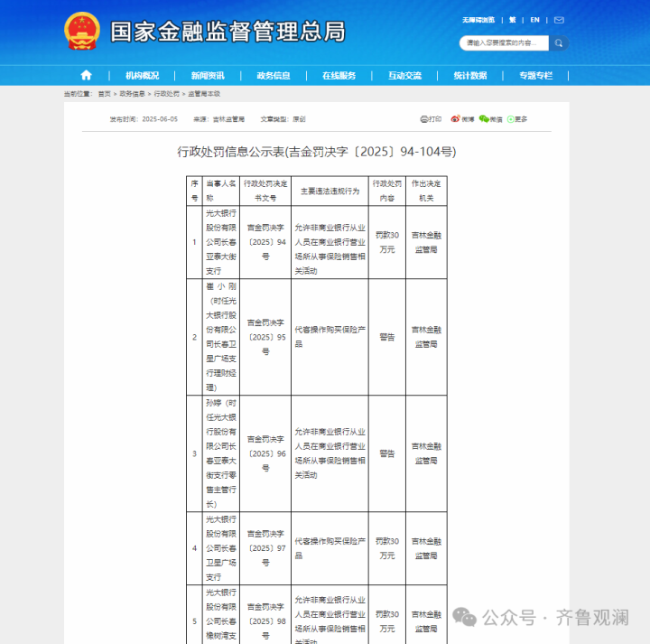Image resolution: width=650 pixels, height=644 pixels.
Task: Open the mail envelope icon in header
Action: 559,20
